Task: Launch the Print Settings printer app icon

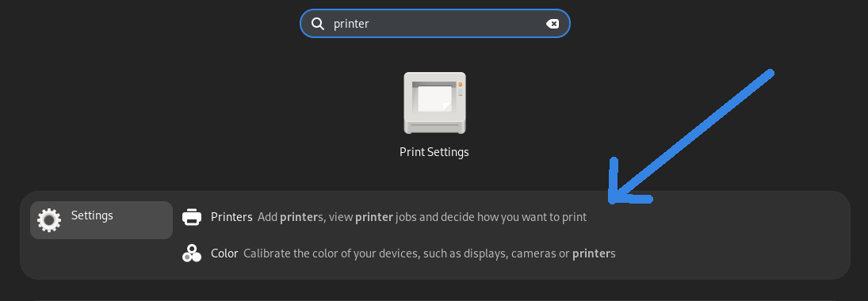Action: pyautogui.click(x=434, y=103)
